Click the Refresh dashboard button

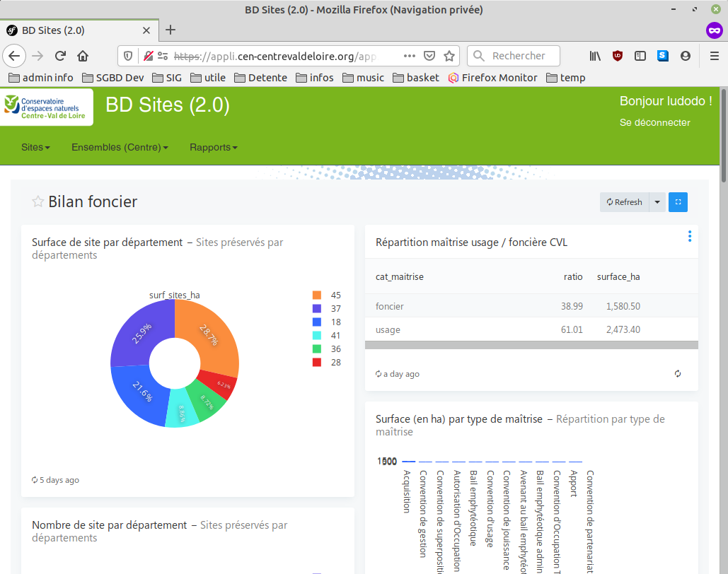624,202
